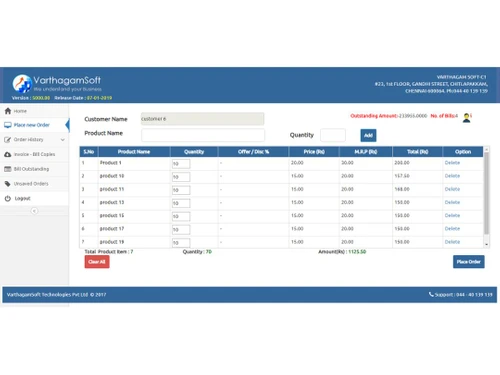Viewport: 500px width, 375px height.
Task: Click the cloud icon beside Invoice - Bill Copies
Action: [x=8, y=154]
